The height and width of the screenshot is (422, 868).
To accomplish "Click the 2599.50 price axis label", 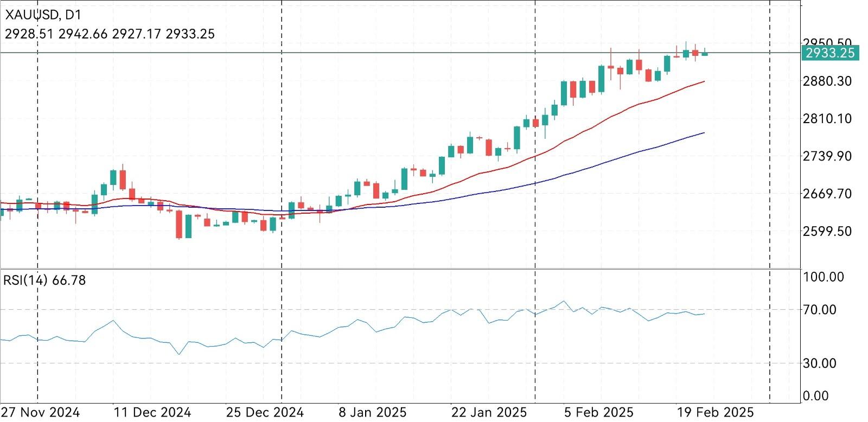I will pos(827,231).
